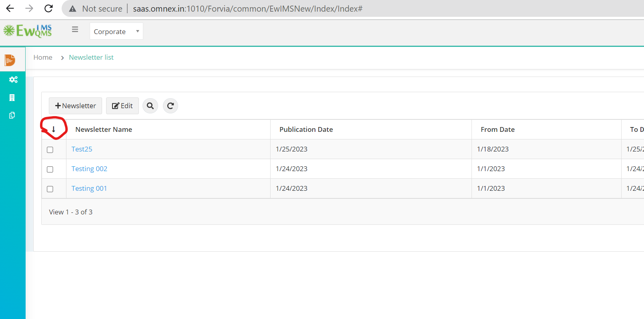Click the View 1 - 3 of 3 text
Screen dimensions: 644x319
[71, 212]
